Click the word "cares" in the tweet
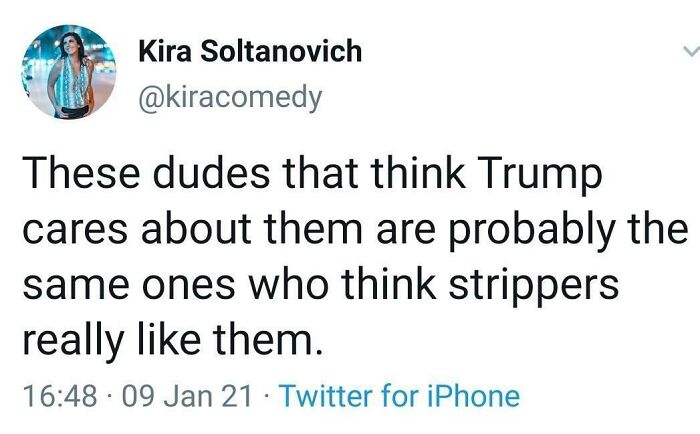This screenshot has width=700, height=434. tap(75, 232)
